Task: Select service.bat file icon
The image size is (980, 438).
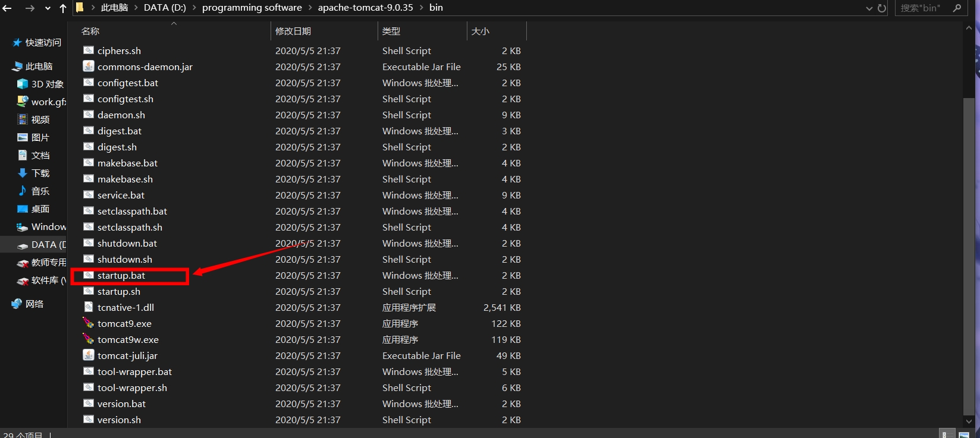Action: pos(89,195)
